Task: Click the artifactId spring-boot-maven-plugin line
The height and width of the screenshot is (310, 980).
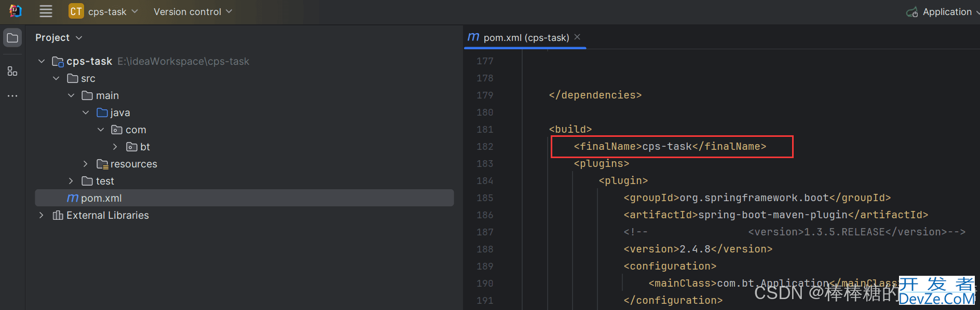Action: point(776,215)
